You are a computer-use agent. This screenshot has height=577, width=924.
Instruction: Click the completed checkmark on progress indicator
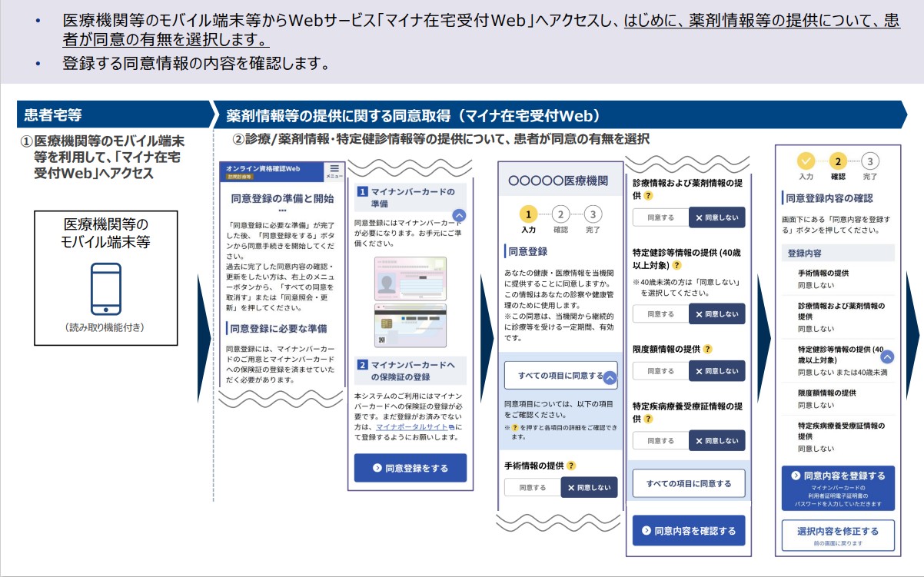point(806,160)
